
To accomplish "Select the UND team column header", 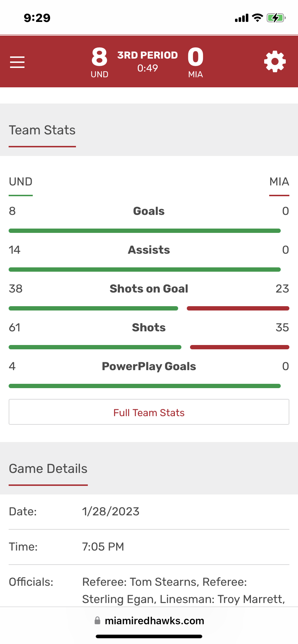I will pyautogui.click(x=21, y=182).
